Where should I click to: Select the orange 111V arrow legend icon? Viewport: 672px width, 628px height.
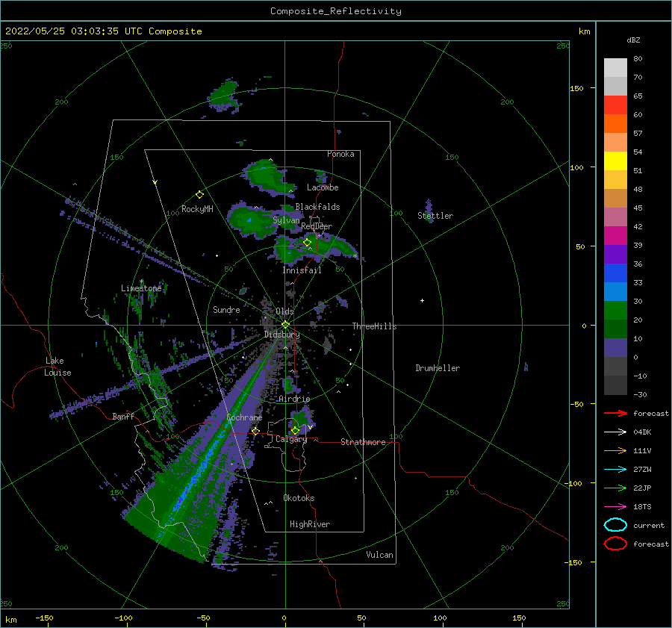(x=615, y=450)
